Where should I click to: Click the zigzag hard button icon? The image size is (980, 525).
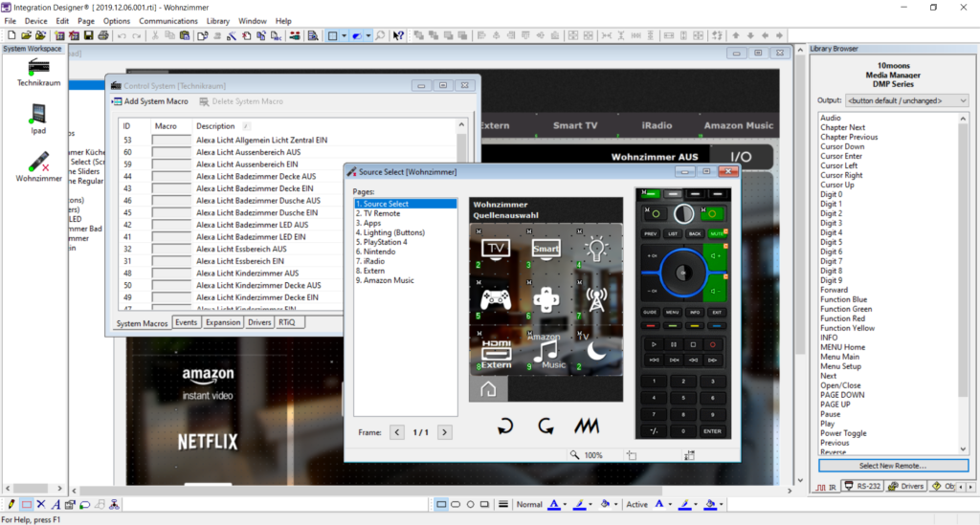tap(587, 427)
